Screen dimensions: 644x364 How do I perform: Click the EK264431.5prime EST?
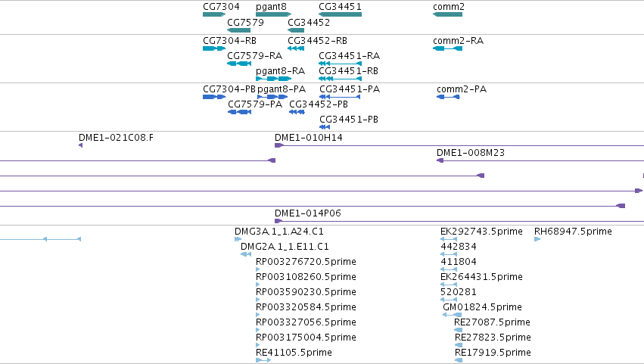[449, 285]
